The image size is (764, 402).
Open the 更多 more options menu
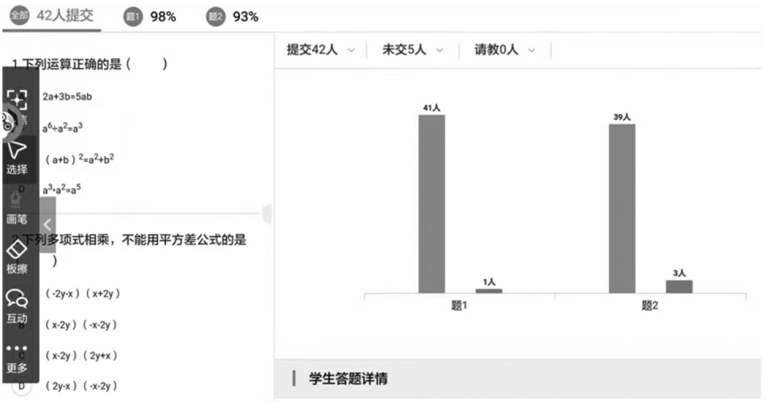tap(17, 358)
